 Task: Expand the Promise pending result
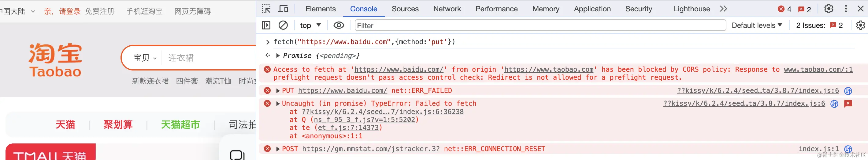278,56
